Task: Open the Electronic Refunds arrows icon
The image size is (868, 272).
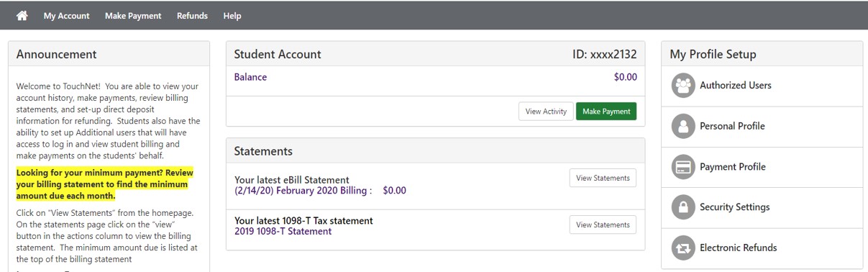Action: coord(682,248)
